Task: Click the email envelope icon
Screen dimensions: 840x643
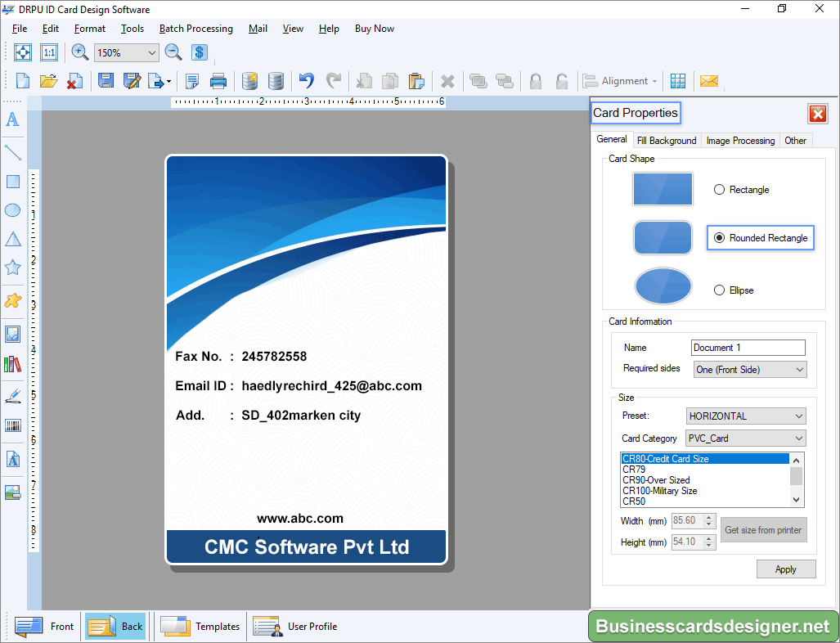Action: point(709,81)
